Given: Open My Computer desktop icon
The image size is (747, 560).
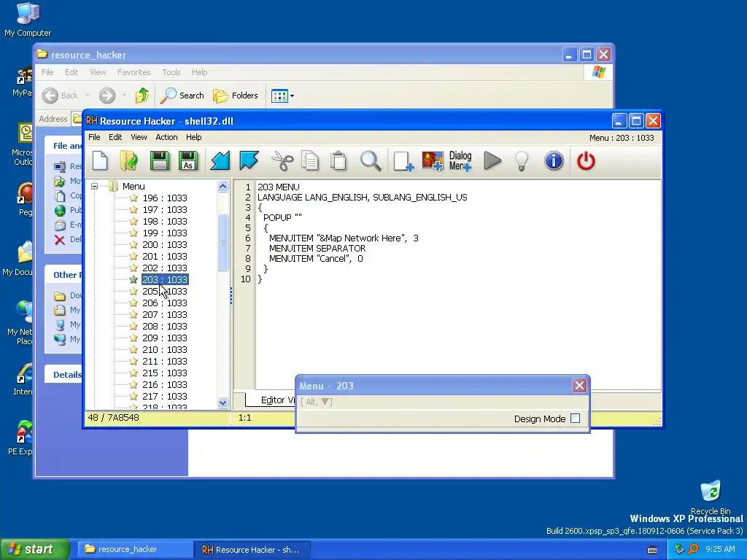Looking at the screenshot, I should 28,19.
